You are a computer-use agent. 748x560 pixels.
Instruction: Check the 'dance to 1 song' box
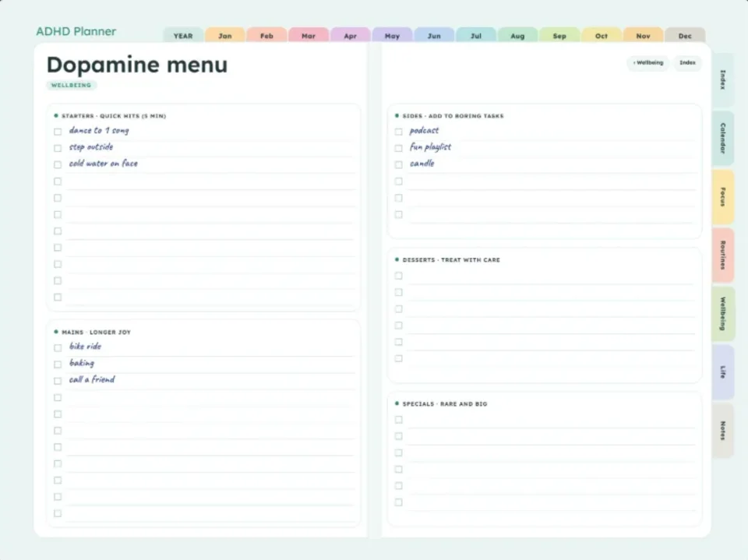tap(58, 132)
